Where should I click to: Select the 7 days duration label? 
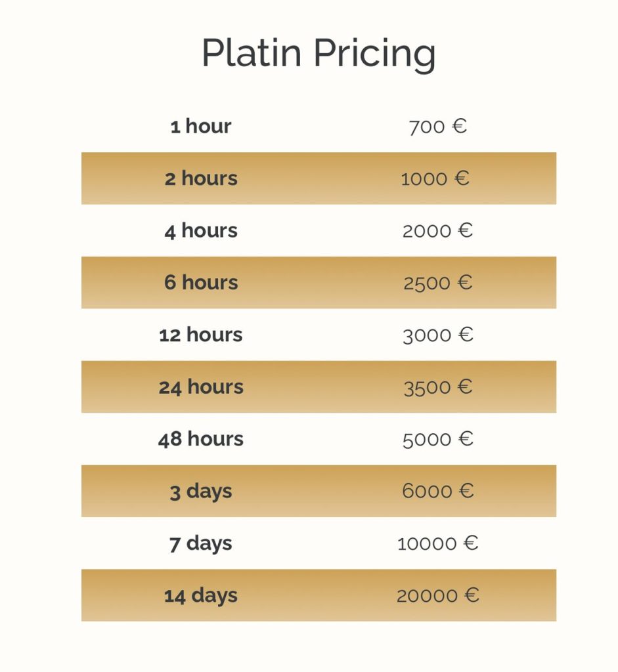(x=201, y=543)
